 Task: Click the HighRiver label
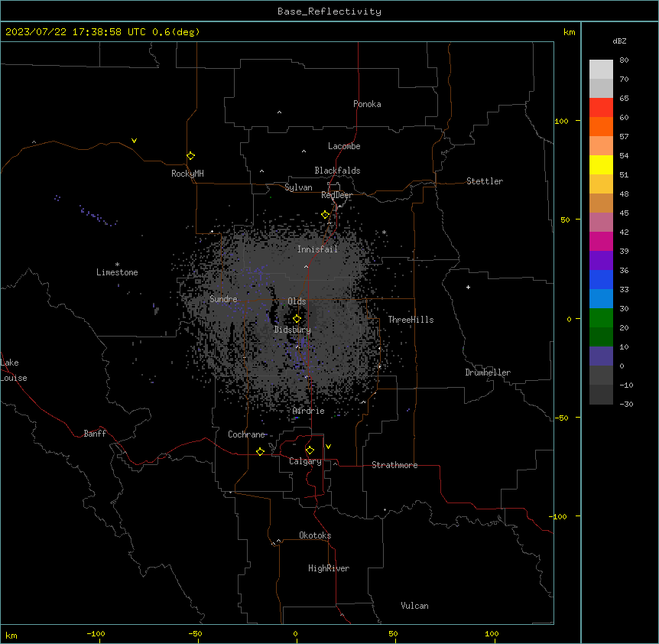pos(329,568)
